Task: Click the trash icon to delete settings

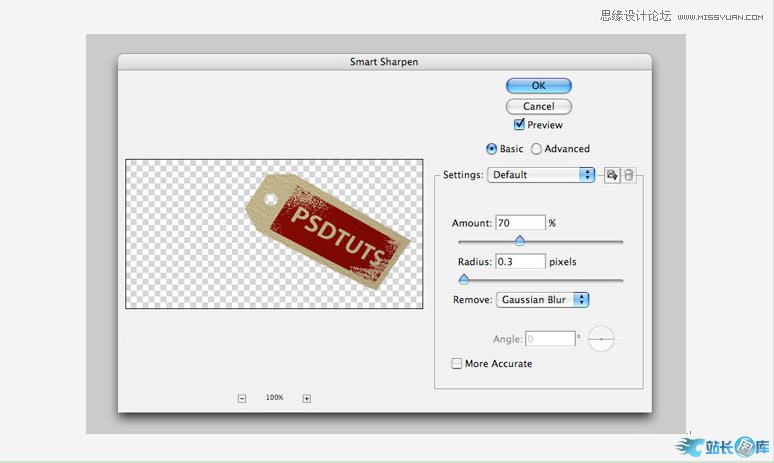Action: pos(628,175)
